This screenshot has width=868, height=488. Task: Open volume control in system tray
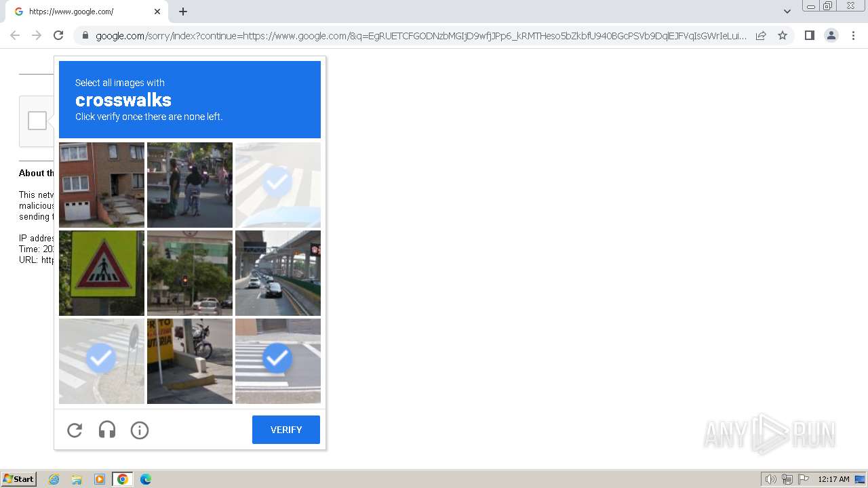click(x=770, y=479)
